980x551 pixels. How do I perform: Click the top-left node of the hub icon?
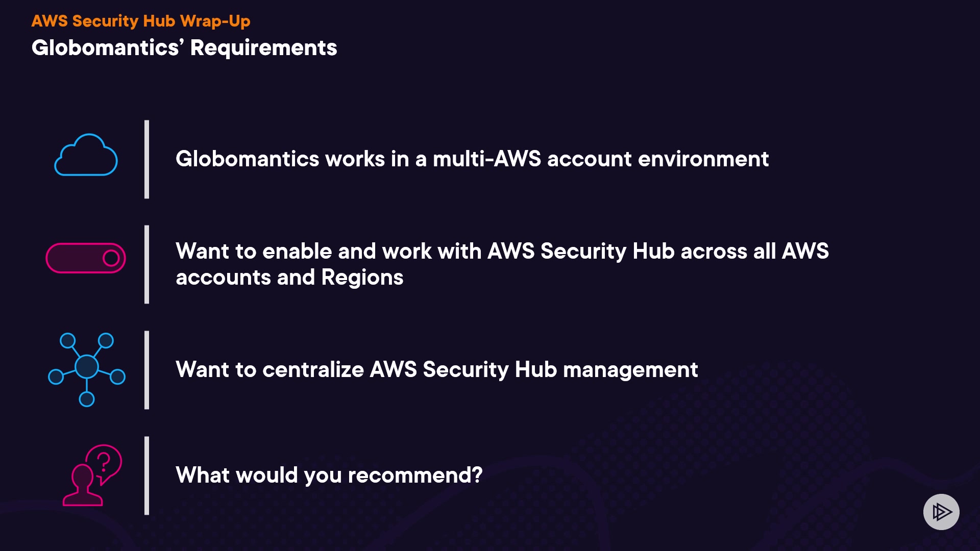click(x=67, y=341)
